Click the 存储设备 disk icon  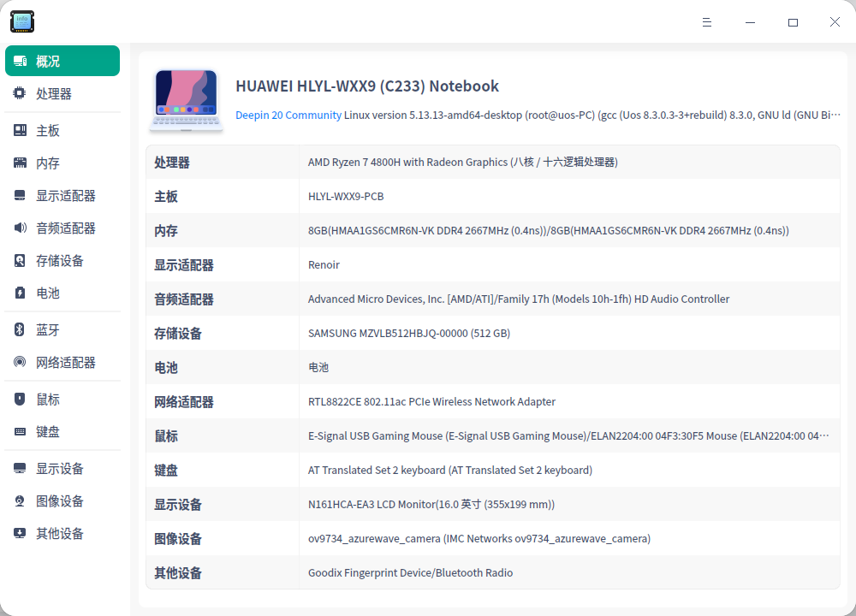20,260
